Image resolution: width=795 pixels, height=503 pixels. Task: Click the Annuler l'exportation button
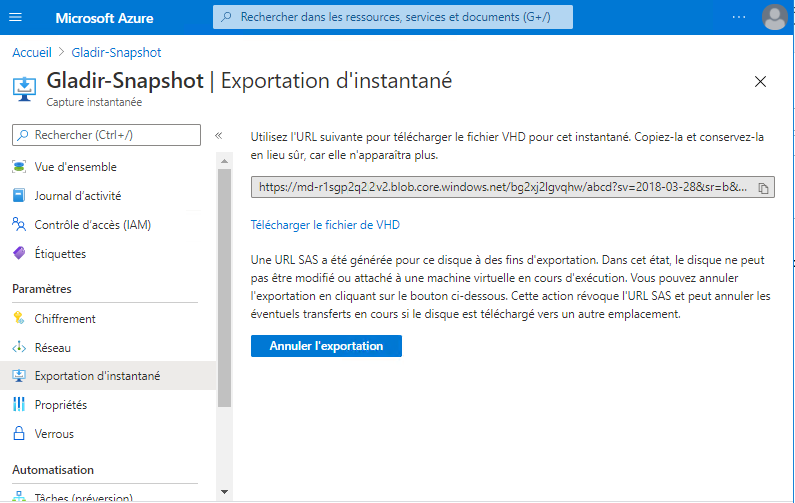[326, 346]
